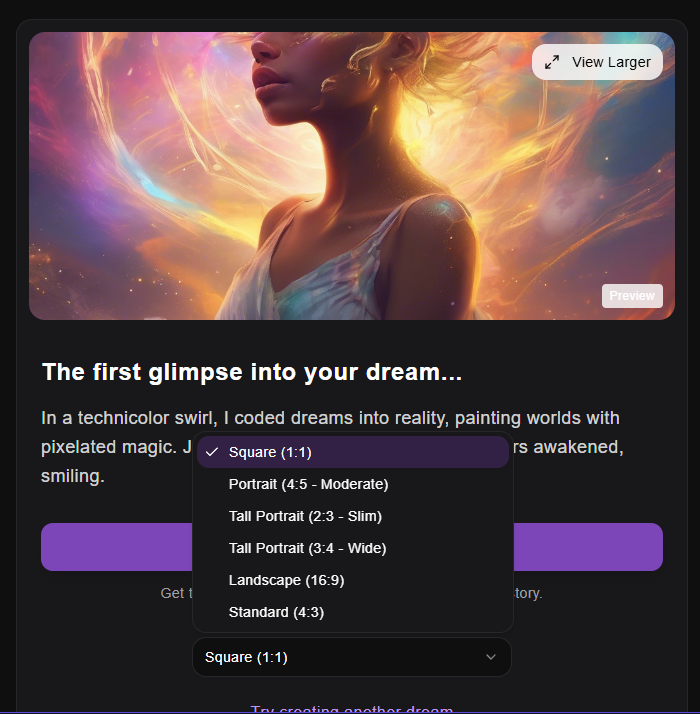Click the View Larger button

(x=597, y=62)
